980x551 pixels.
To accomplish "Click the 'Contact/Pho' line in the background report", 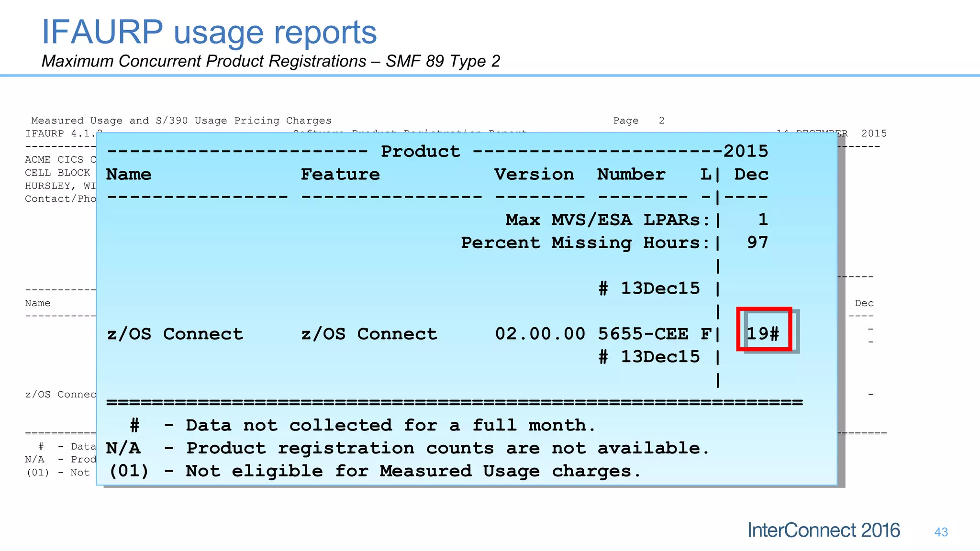I will click(61, 198).
